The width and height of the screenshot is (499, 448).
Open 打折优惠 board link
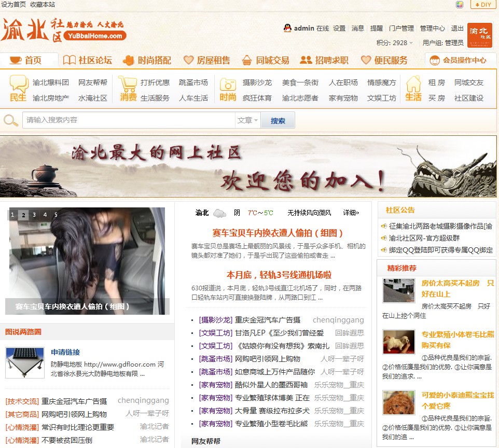point(155,83)
